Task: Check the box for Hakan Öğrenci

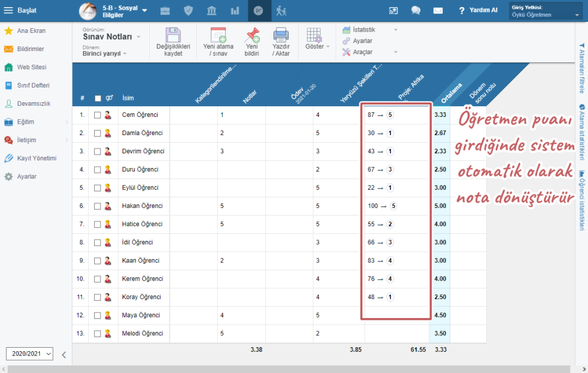Action: (x=98, y=206)
